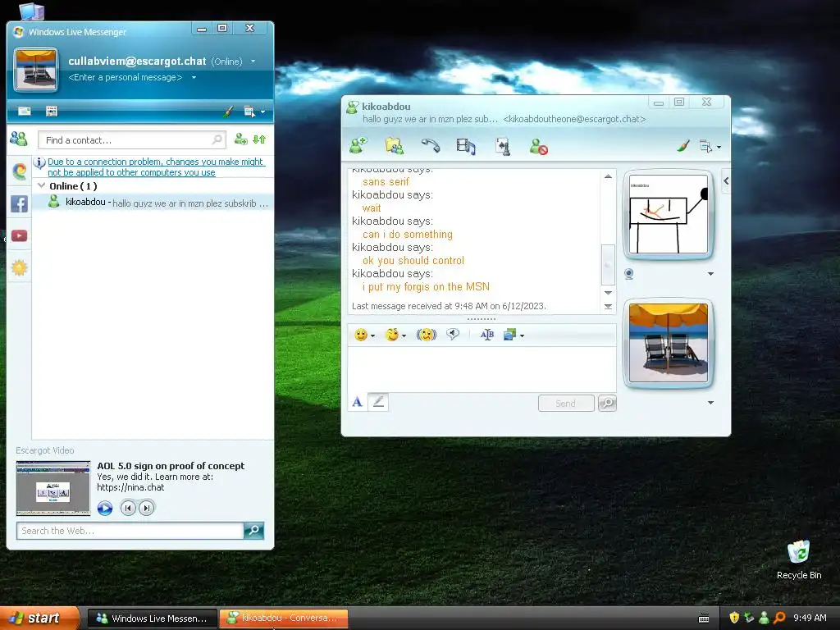Click your display picture in Messenger

36,69
